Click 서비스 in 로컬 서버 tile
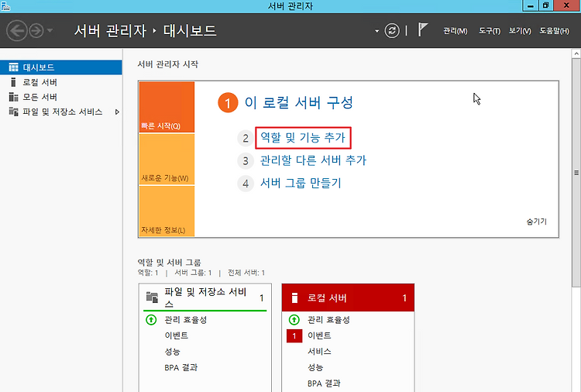This screenshot has width=581, height=392. point(319,351)
